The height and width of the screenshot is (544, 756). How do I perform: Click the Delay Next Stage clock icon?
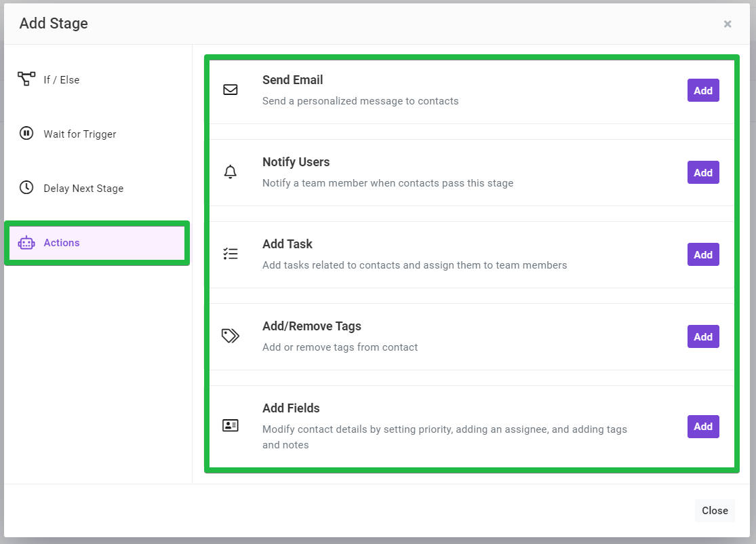click(26, 188)
